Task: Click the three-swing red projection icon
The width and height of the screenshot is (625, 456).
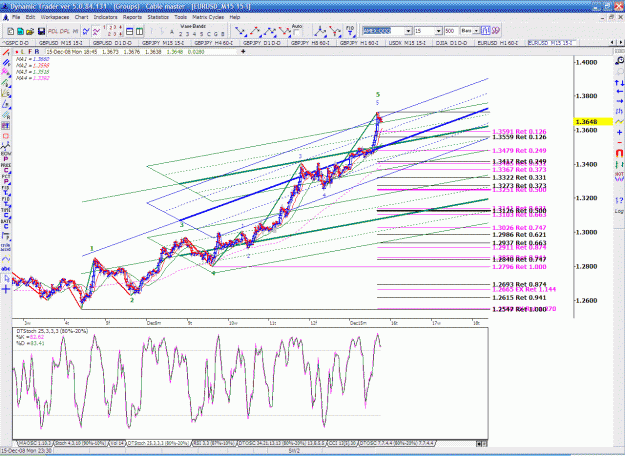Action: tap(284, 31)
